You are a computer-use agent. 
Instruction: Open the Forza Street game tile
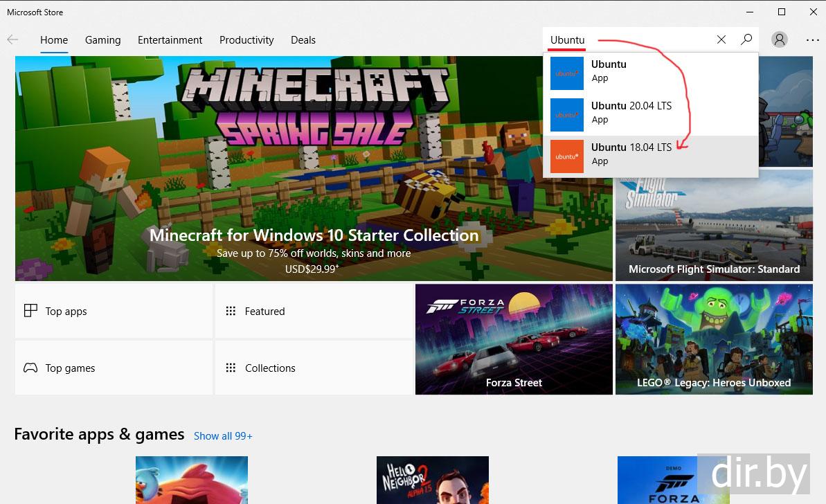click(x=514, y=339)
